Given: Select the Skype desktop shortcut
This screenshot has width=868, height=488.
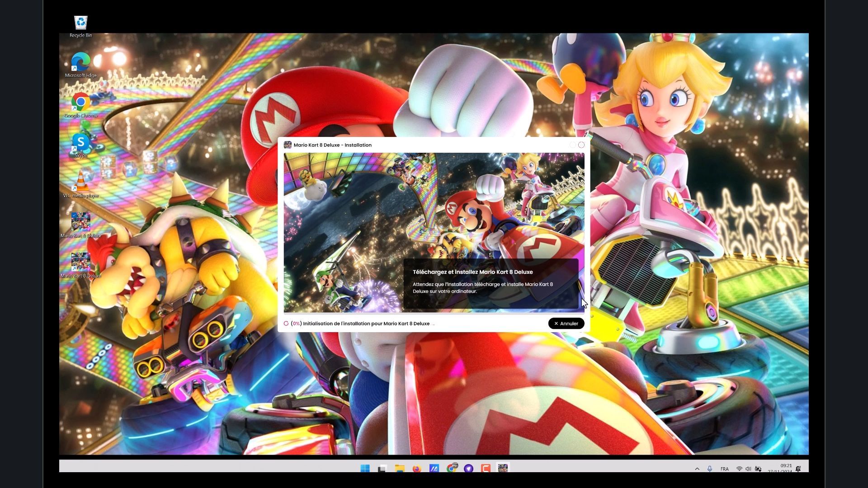Looking at the screenshot, I should 81,145.
